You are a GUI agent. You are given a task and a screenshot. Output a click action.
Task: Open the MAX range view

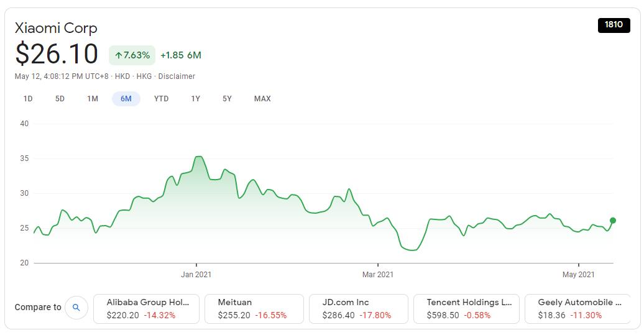[x=262, y=99]
